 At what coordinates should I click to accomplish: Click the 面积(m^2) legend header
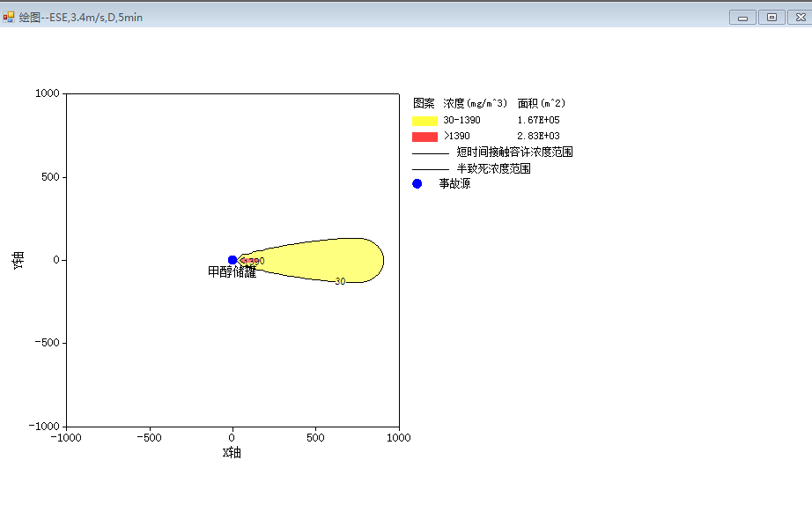[x=542, y=103]
